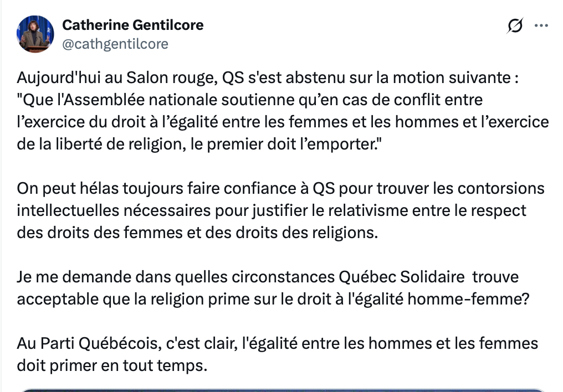563x392 pixels.
Task: Click the paragraph starting "Aujourd'hui au Salon rouge"
Action: 268,78
